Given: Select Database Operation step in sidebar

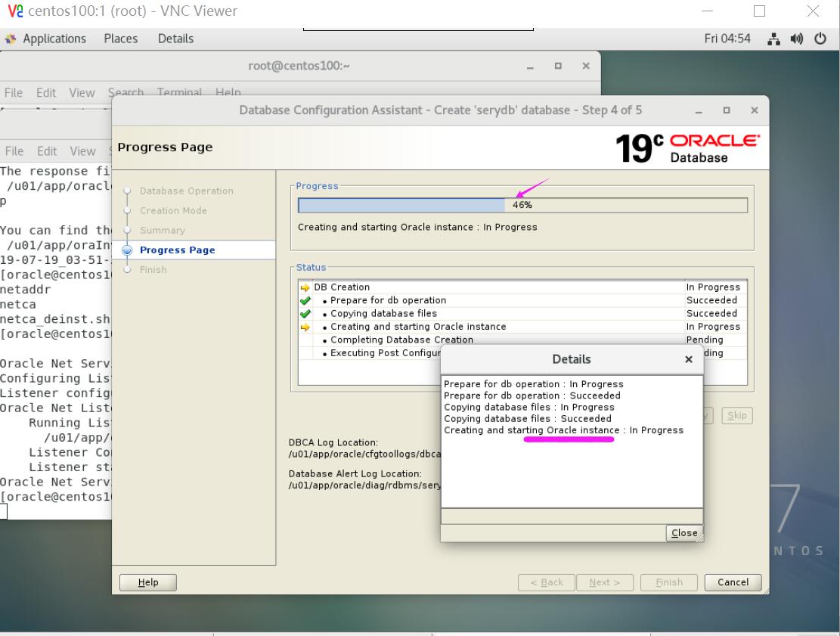Looking at the screenshot, I should [187, 191].
